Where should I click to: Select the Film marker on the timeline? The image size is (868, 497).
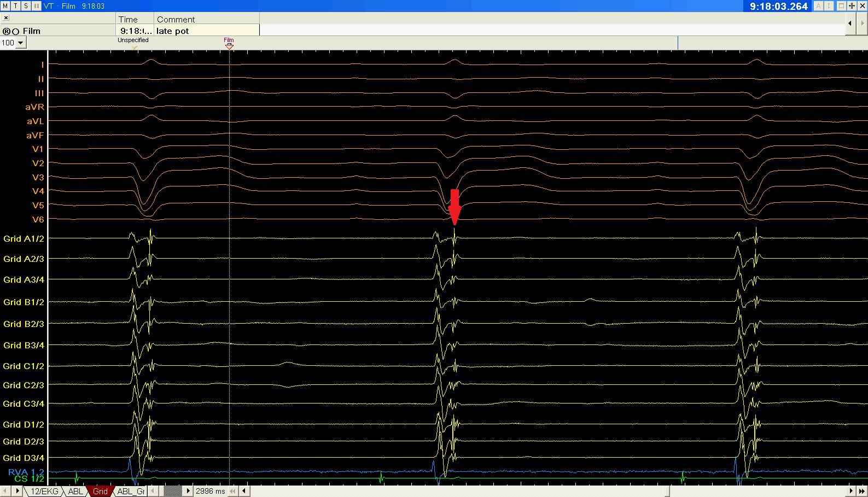click(x=229, y=44)
